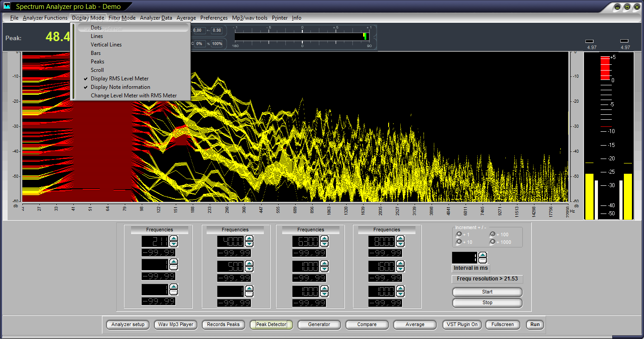Viewport: 644px width, 339px height.
Task: Toggle Display Note information menu option
Action: (133, 87)
